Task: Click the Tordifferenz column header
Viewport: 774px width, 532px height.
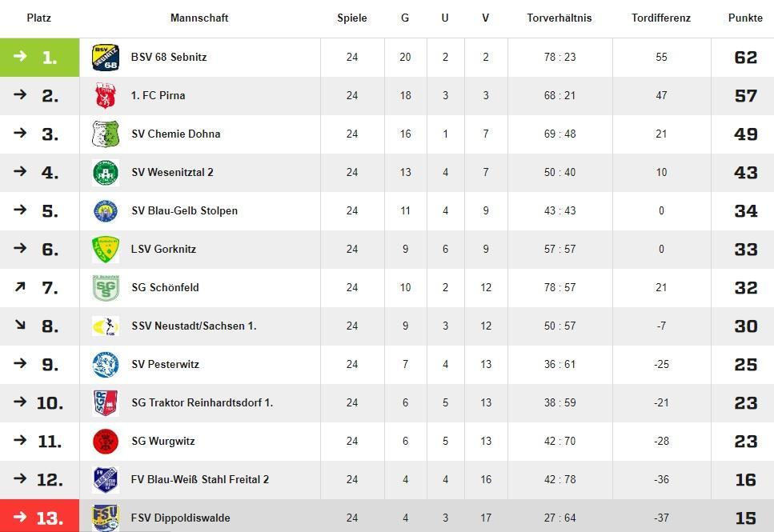Action: [x=660, y=18]
